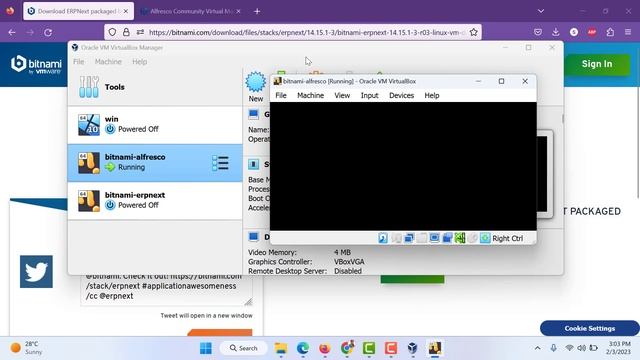The image size is (640, 360).
Task: Select the bitnami-erpnext virtual machine
Action: click(x=155, y=201)
